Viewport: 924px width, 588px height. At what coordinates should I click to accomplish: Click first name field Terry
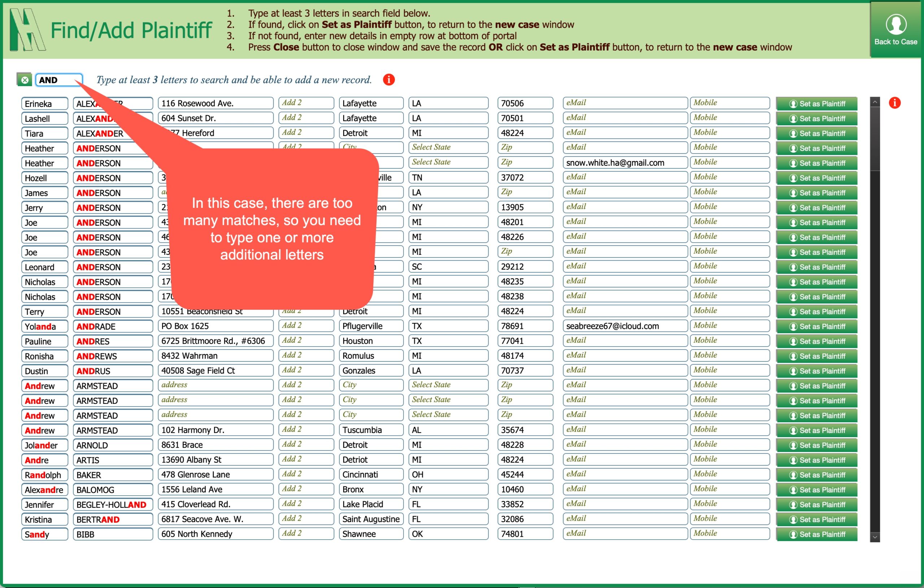44,312
